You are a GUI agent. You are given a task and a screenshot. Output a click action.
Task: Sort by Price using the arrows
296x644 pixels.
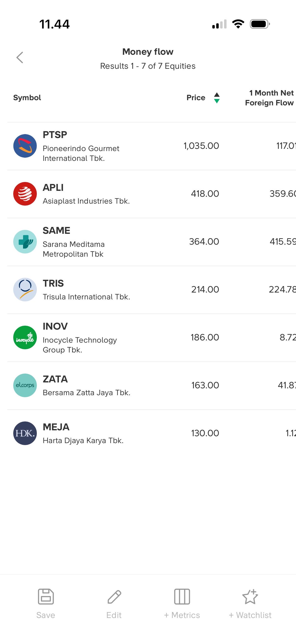point(217,98)
